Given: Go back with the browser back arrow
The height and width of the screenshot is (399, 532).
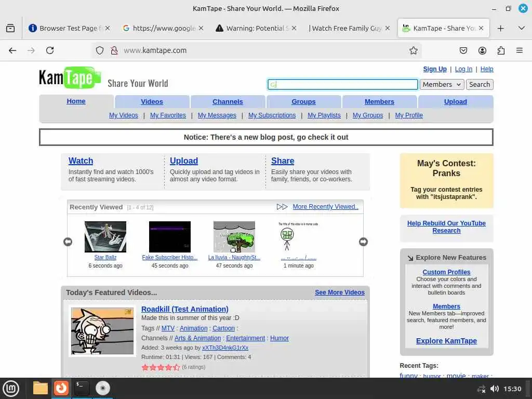Looking at the screenshot, I should pyautogui.click(x=12, y=50).
